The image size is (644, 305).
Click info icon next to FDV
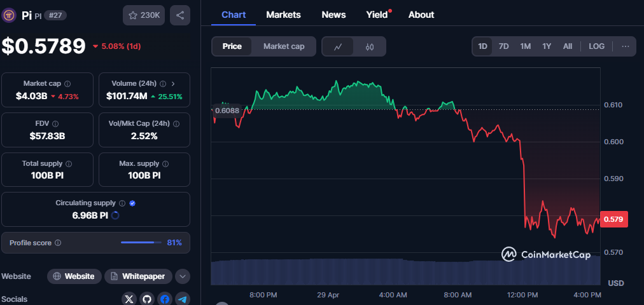pyautogui.click(x=55, y=124)
